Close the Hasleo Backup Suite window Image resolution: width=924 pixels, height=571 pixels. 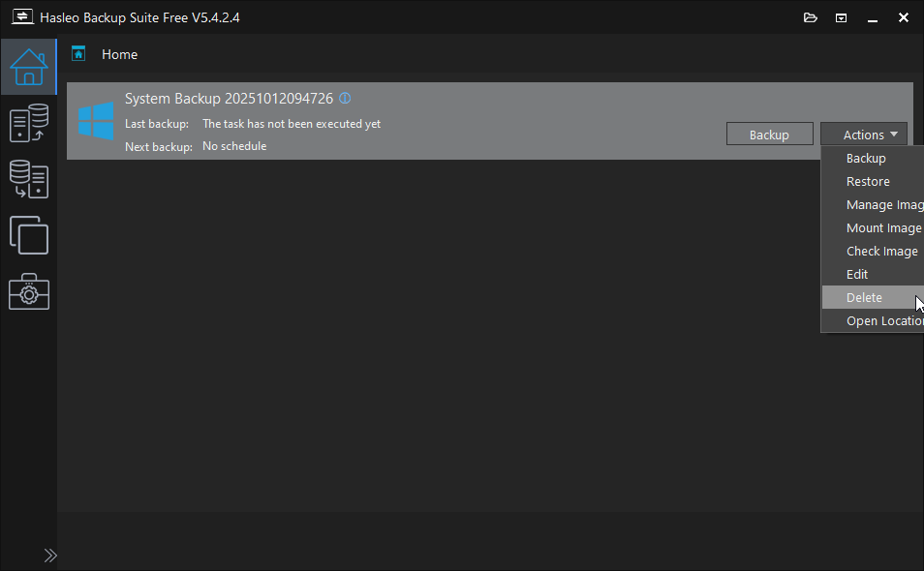(904, 17)
